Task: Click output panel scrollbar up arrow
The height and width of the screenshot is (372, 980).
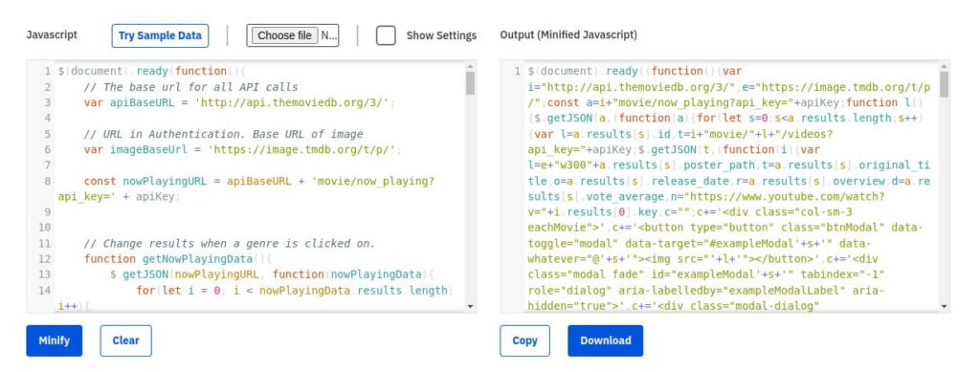Action: 944,66
